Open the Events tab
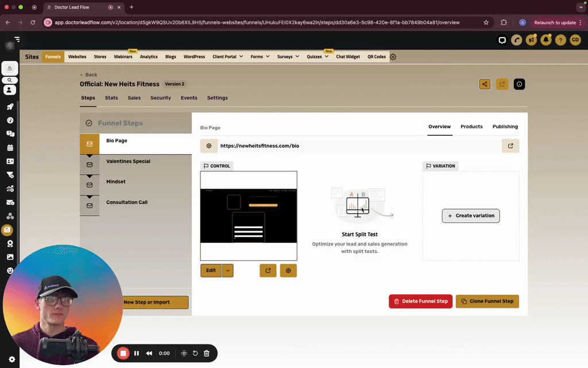The height and width of the screenshot is (368, 588). click(189, 98)
